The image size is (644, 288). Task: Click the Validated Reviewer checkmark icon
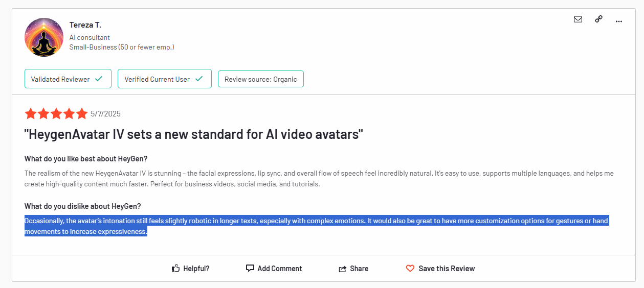coord(99,79)
